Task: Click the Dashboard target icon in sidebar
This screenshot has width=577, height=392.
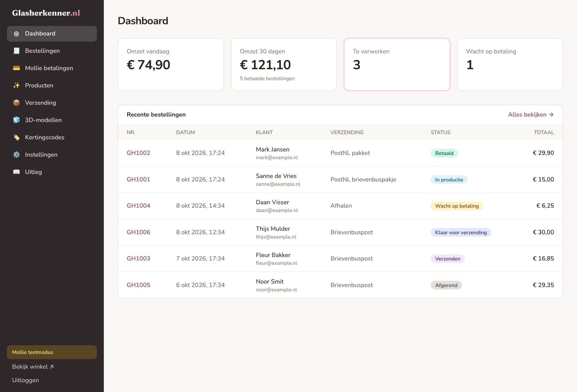Action: click(x=16, y=34)
